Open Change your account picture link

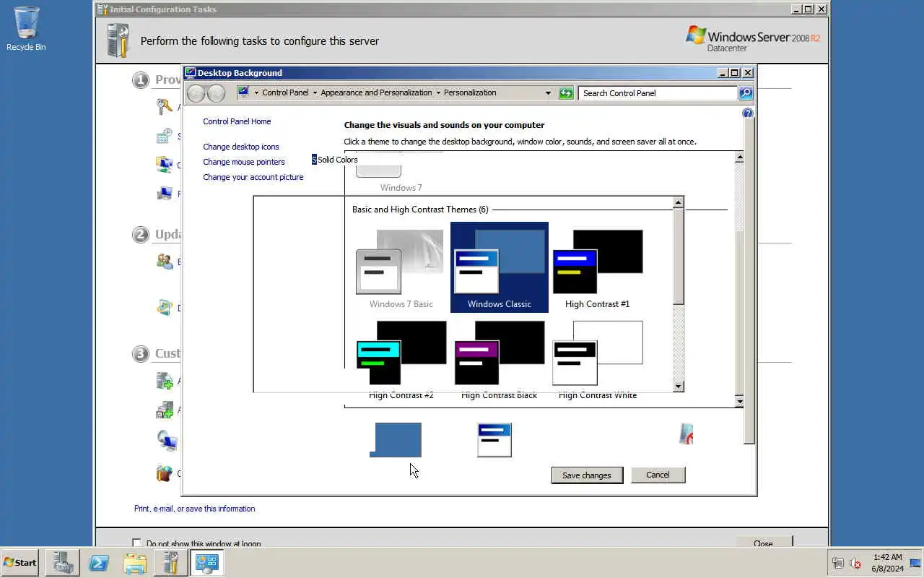pyautogui.click(x=253, y=177)
